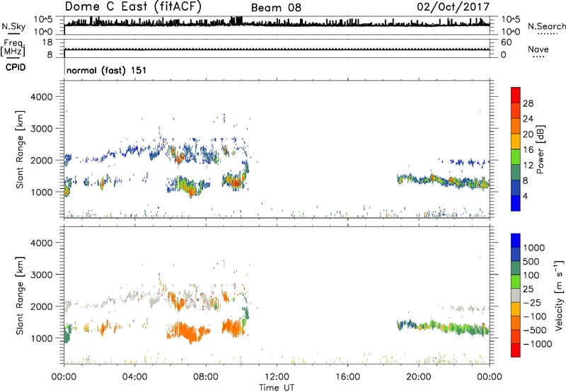Click the 'N.Search' legend label

tap(546, 26)
